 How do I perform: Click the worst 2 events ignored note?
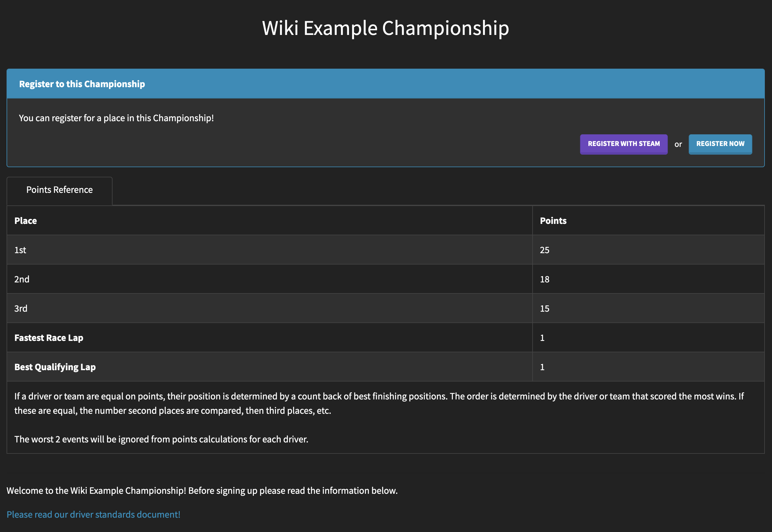(161, 439)
